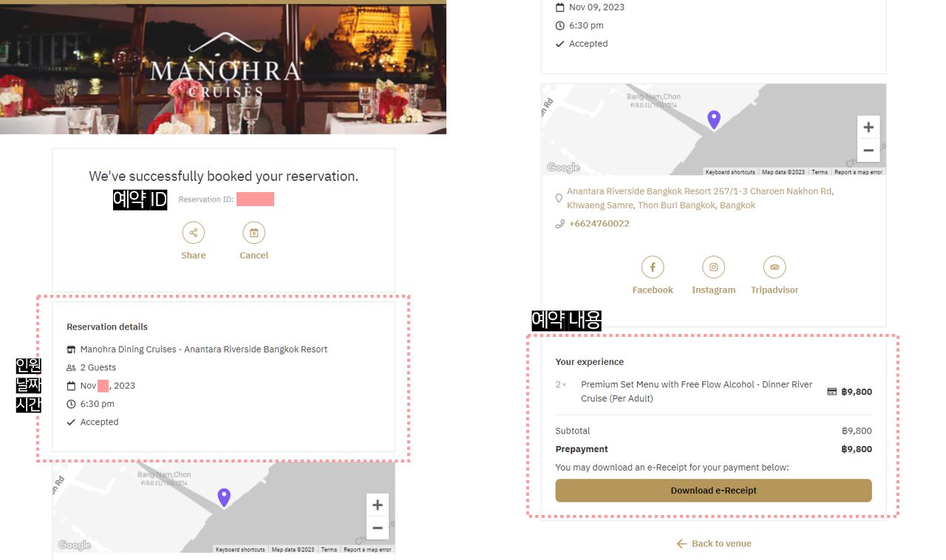Open the Instagram circle icon
The height and width of the screenshot is (560, 946).
tap(713, 267)
